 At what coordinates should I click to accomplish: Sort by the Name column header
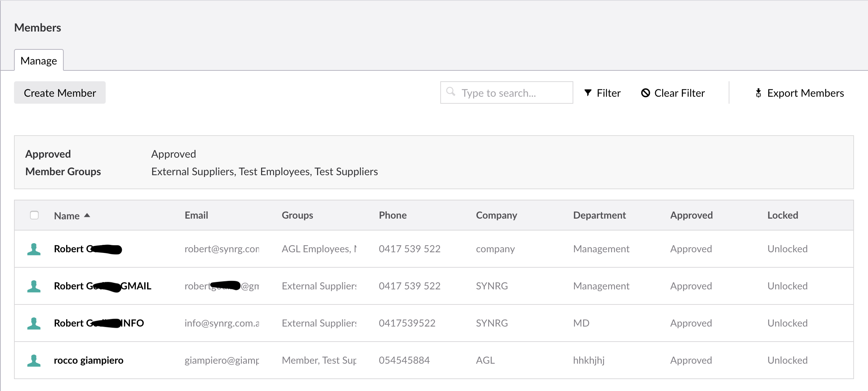(x=67, y=216)
